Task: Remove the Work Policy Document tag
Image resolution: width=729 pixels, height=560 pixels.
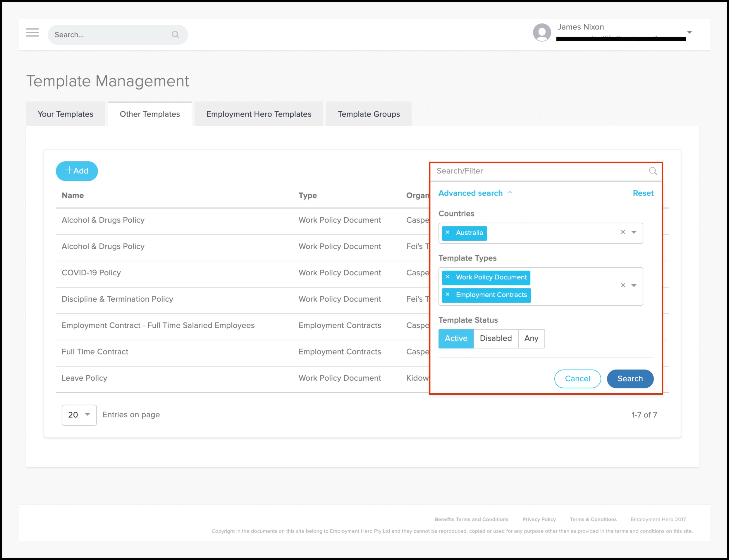Action: pos(448,277)
